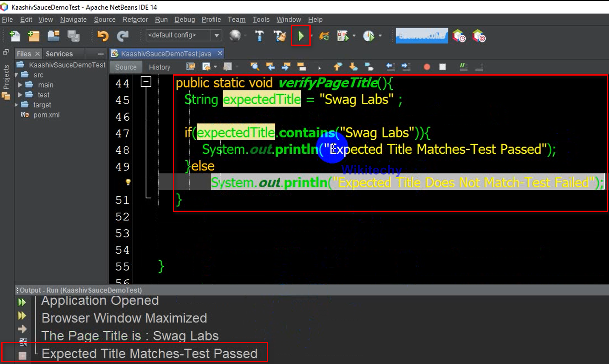
Task: Start macro recording with red circle icon
Action: [427, 67]
